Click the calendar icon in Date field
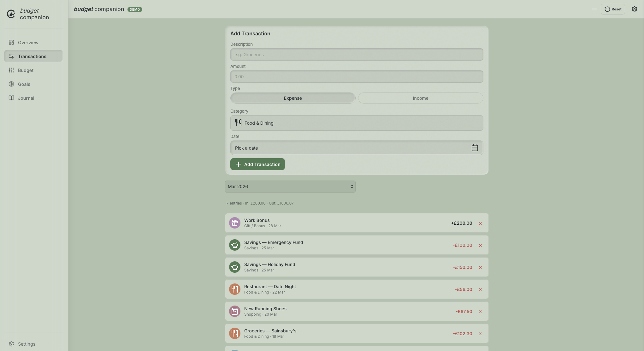Screen dimensions: 644x351 [475, 148]
